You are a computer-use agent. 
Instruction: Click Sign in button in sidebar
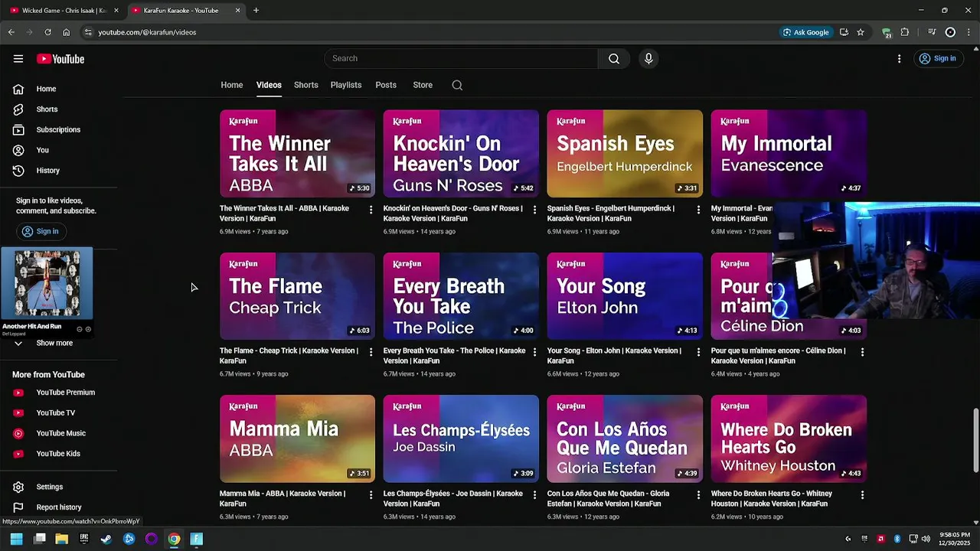pyautogui.click(x=40, y=231)
